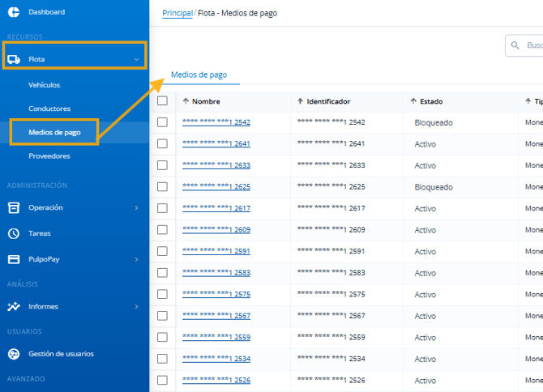Switch to the Medios de pago tab
This screenshot has width=543, height=392.
coord(199,75)
